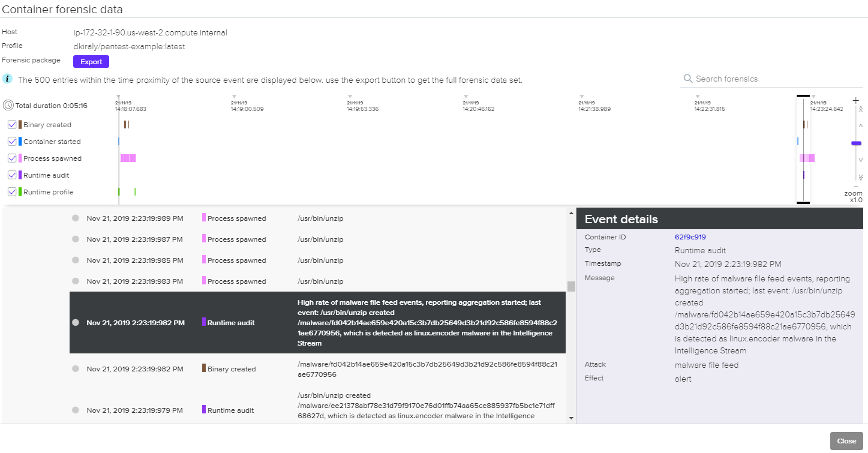
Task: Click the clock icon next to Total duration
Action: pos(8,106)
